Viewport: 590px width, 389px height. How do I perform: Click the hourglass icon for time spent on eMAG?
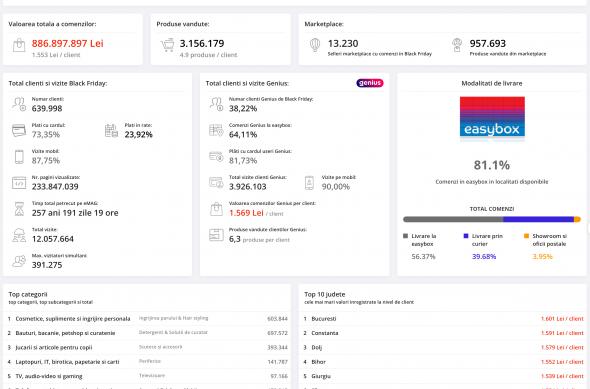(x=19, y=209)
